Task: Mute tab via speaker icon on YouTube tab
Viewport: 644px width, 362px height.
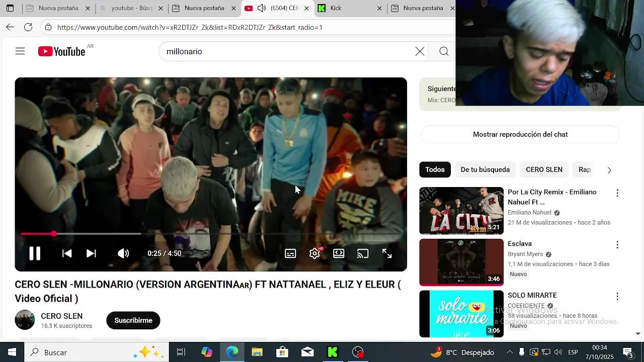Action: coord(262,8)
